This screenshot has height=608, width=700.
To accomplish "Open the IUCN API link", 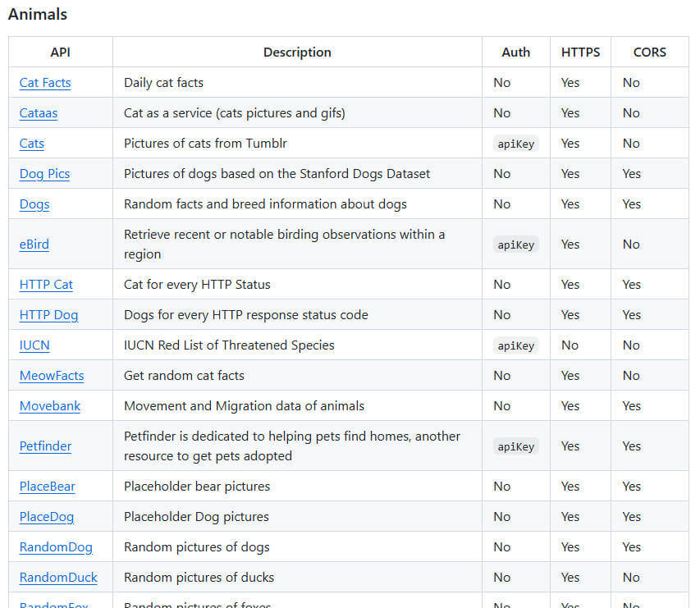I will coord(34,345).
